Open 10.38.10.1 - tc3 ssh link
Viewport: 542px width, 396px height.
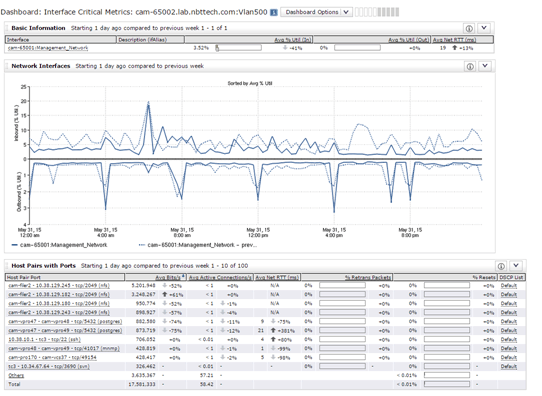pos(44,340)
